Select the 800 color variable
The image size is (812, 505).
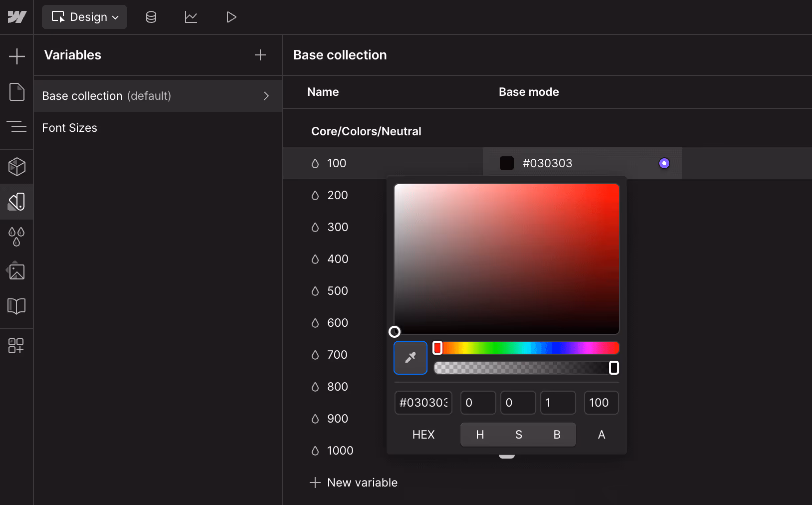338,387
